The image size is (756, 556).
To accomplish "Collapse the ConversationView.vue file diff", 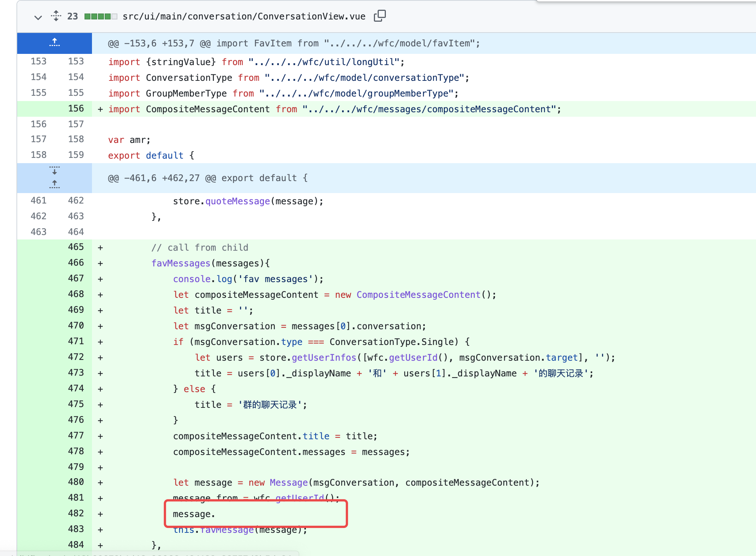I will [38, 17].
